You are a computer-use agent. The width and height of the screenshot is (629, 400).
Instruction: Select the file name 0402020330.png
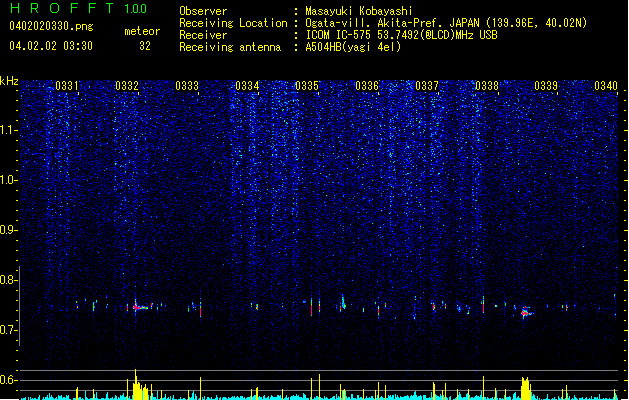click(51, 26)
